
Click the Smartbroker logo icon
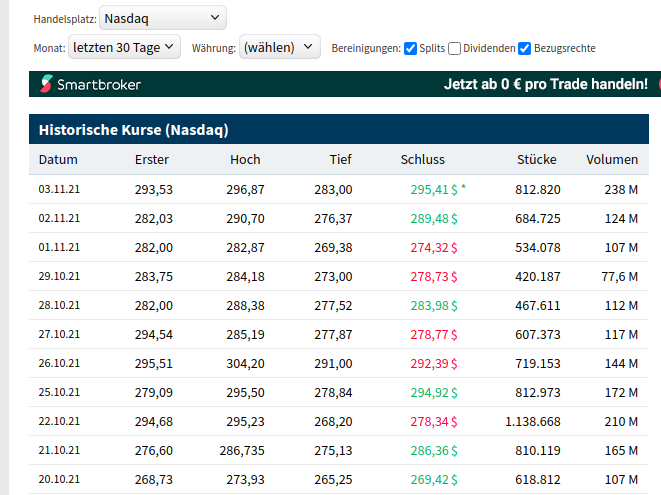[x=47, y=84]
